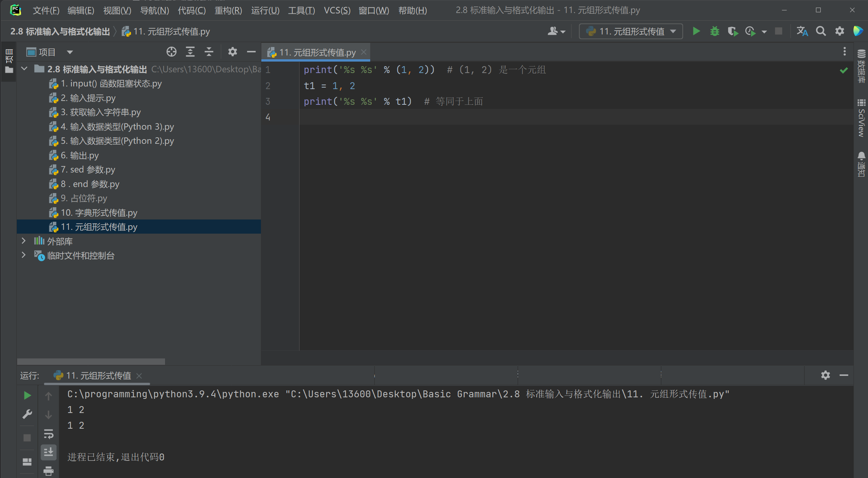This screenshot has height=478, width=868.
Task: Open the user account icon menu
Action: tap(556, 31)
